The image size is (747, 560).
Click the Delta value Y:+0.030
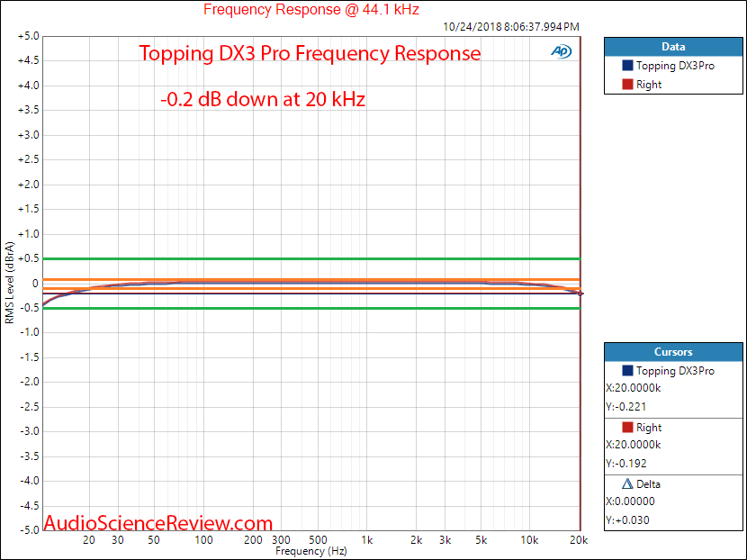coord(627,520)
